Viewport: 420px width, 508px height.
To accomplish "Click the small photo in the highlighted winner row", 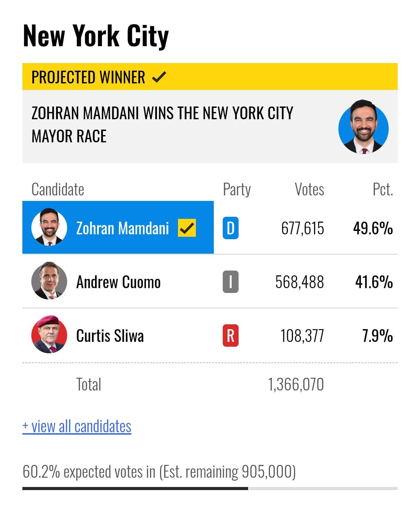I will click(49, 227).
